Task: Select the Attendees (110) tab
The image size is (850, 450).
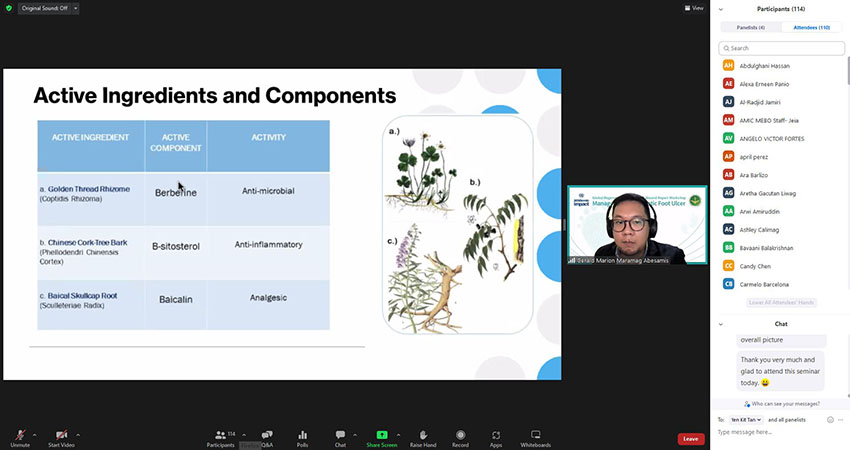Action: (x=811, y=27)
